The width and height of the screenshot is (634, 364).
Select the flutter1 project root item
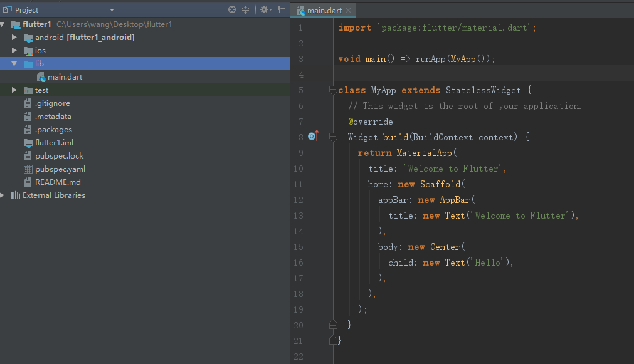coord(145,24)
